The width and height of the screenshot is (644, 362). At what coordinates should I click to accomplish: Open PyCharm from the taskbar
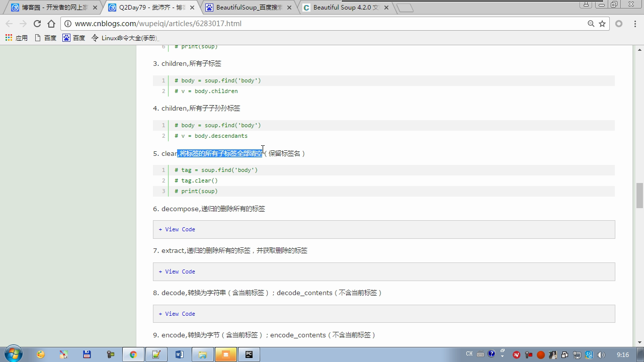click(x=249, y=354)
